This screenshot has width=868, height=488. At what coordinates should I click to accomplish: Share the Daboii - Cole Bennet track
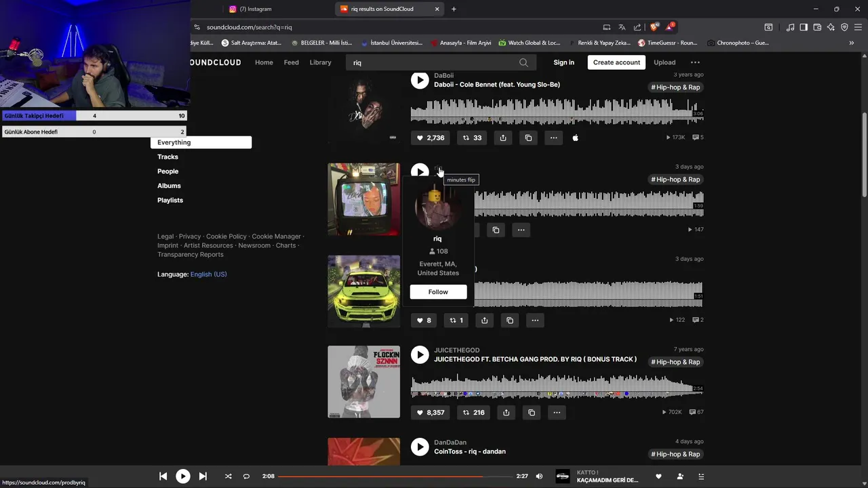point(503,138)
